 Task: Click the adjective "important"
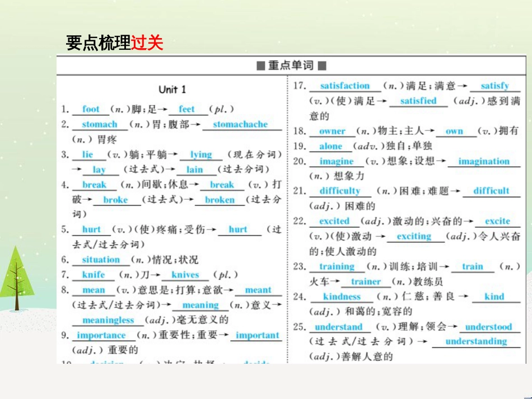click(258, 335)
